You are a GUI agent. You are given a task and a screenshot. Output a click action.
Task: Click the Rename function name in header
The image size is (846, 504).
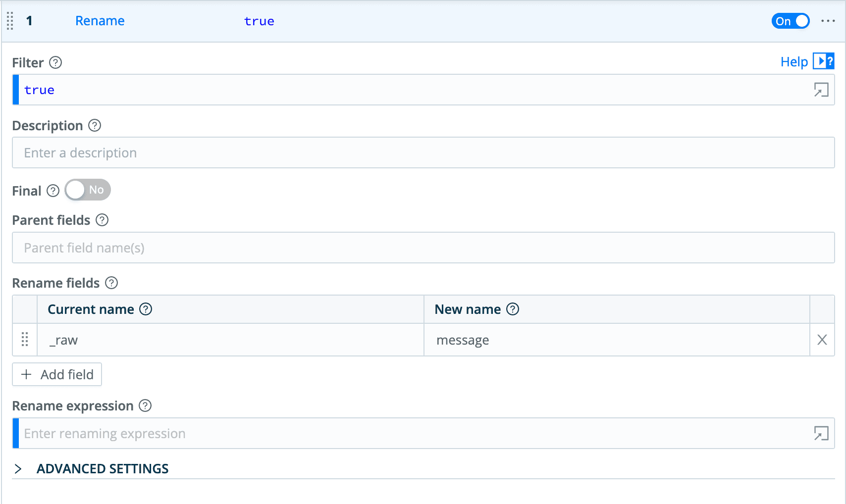pyautogui.click(x=100, y=21)
